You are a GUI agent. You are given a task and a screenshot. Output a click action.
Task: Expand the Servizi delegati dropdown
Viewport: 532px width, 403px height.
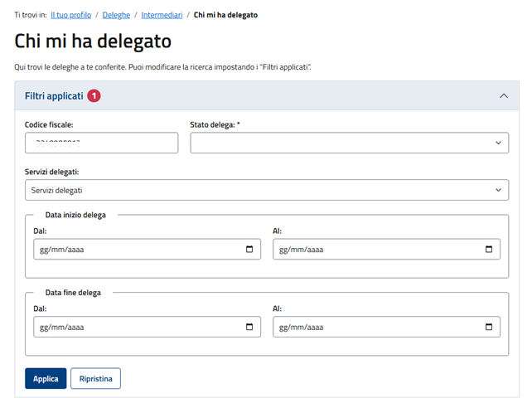tap(266, 190)
